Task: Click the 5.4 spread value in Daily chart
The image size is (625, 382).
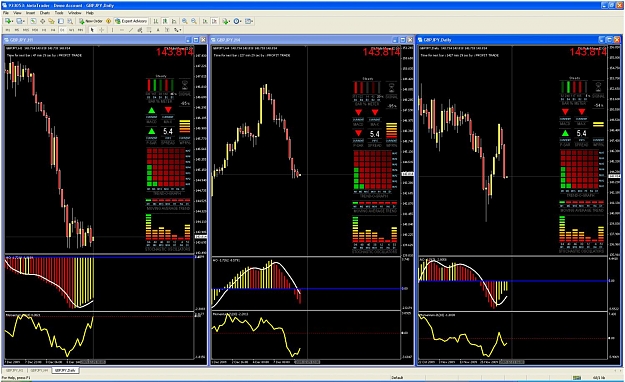Action: pos(582,133)
